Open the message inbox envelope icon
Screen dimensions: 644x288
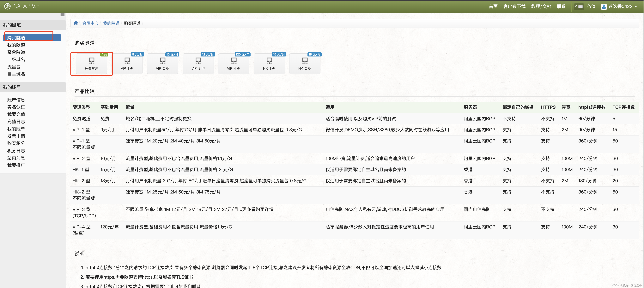580,7
